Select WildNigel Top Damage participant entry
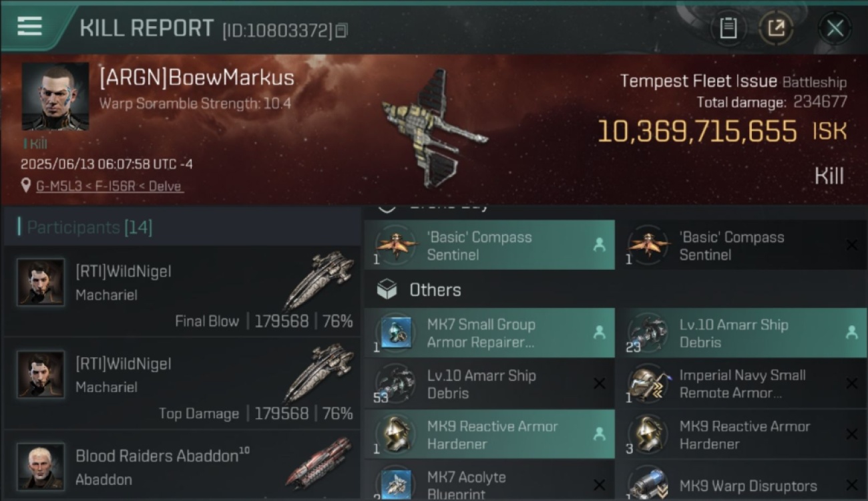 click(x=182, y=383)
